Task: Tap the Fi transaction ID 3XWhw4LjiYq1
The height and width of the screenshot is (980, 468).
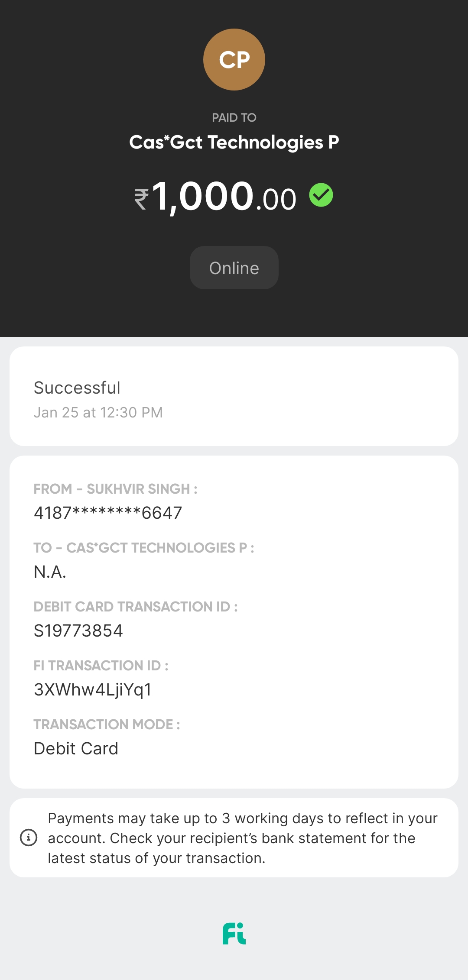Action: pyautogui.click(x=93, y=689)
